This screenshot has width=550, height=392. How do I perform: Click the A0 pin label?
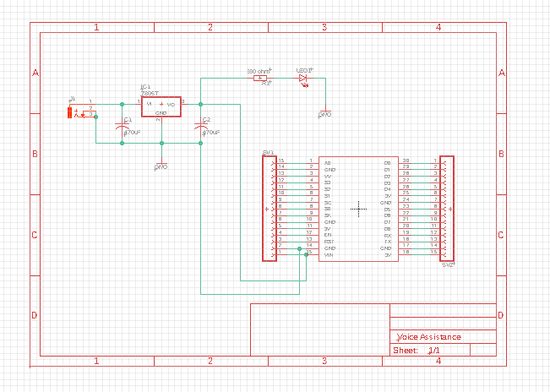[x=327, y=163]
